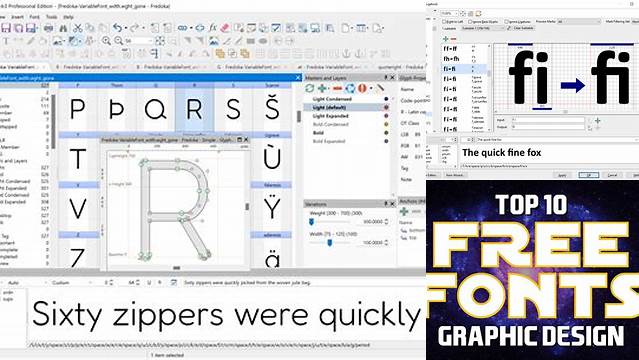Toggle the Ignore Base Glyphs checkbox

point(470,22)
